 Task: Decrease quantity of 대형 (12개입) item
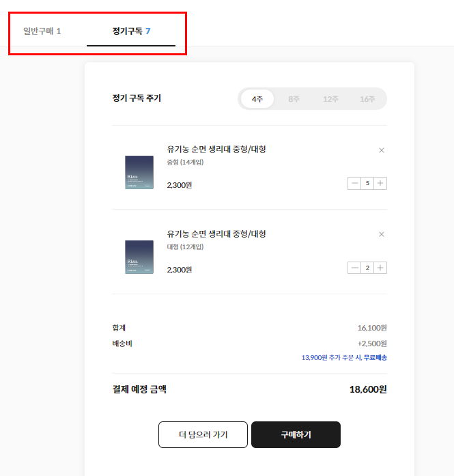(354, 268)
